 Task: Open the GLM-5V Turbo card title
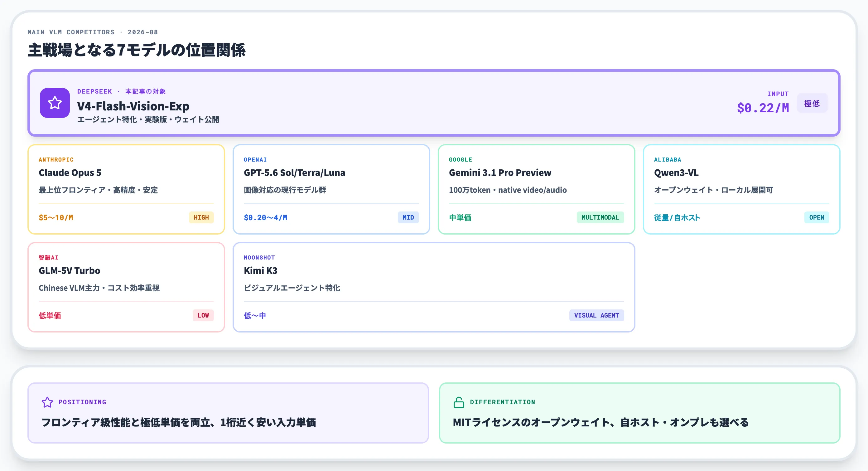pyautogui.click(x=70, y=270)
